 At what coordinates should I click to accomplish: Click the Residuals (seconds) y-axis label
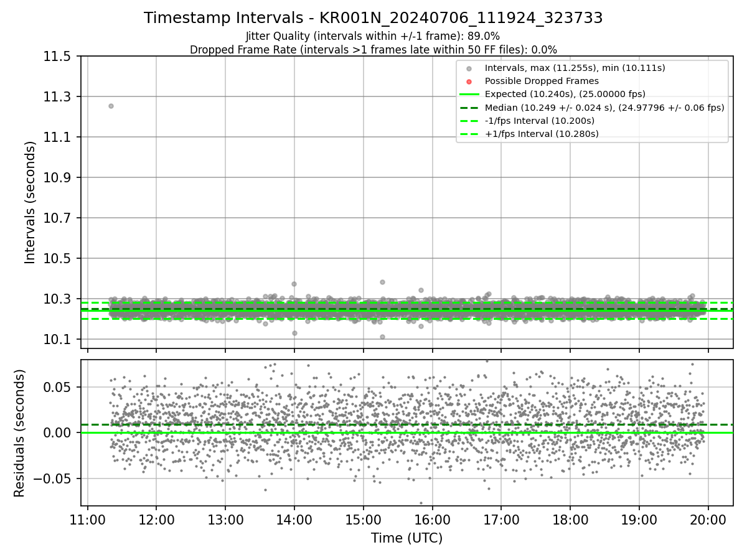[19, 433]
